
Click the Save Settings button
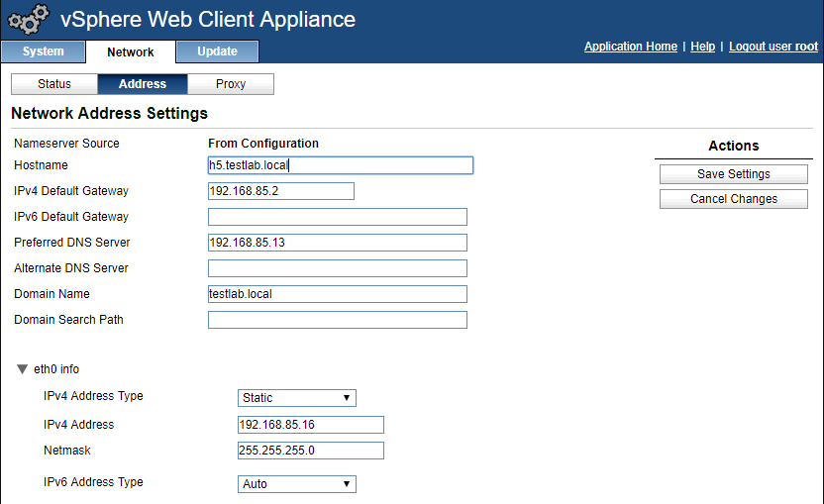click(x=734, y=174)
